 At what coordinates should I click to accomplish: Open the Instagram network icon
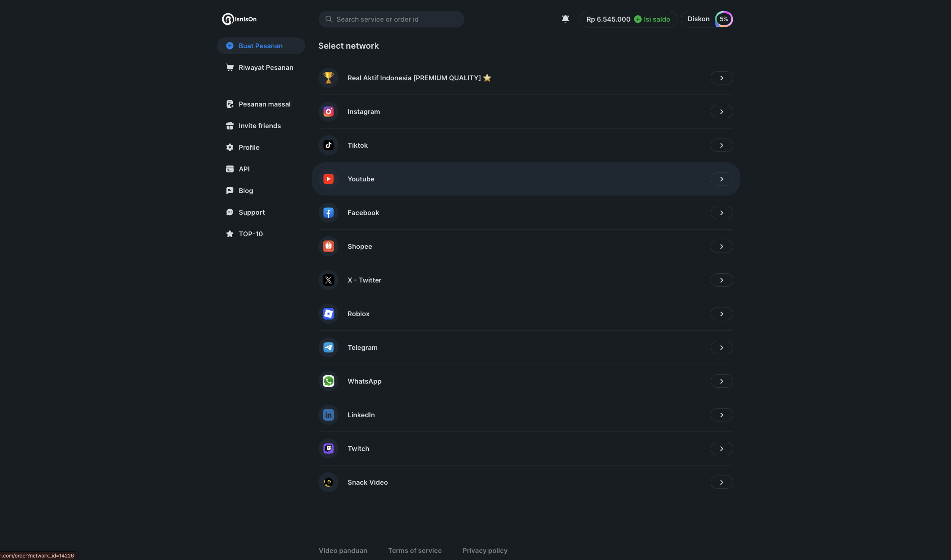[329, 112]
